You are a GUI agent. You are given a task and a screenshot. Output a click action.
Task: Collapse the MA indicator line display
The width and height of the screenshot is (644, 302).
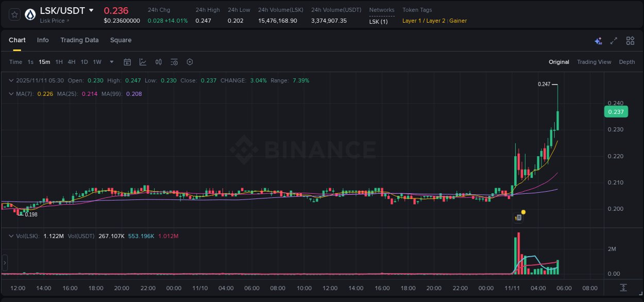(x=10, y=94)
